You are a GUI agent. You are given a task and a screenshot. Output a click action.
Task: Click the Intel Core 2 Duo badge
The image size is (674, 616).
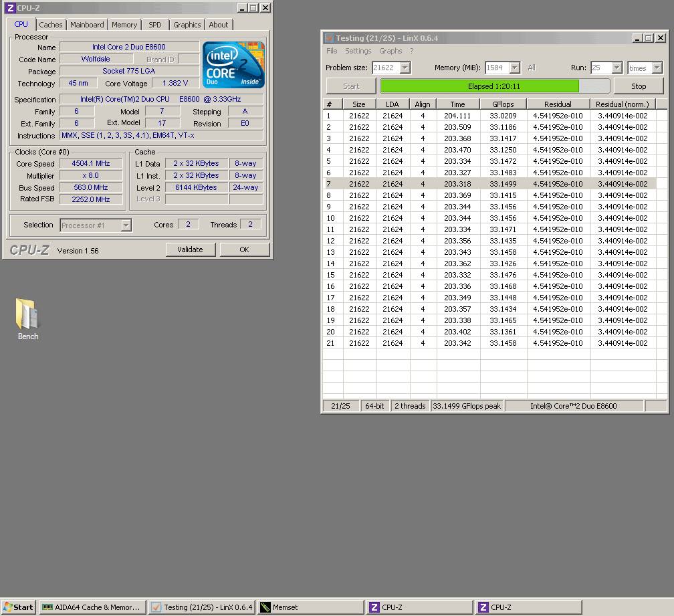click(x=233, y=65)
